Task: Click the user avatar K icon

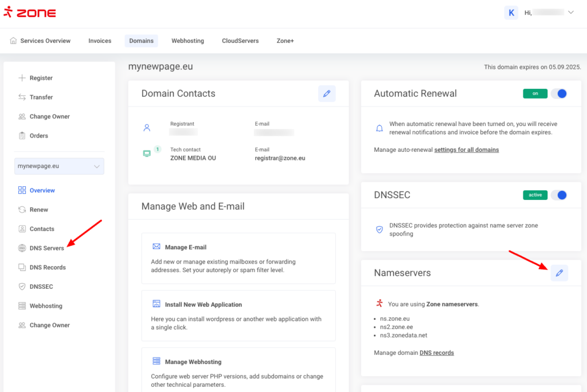Action: [511, 13]
